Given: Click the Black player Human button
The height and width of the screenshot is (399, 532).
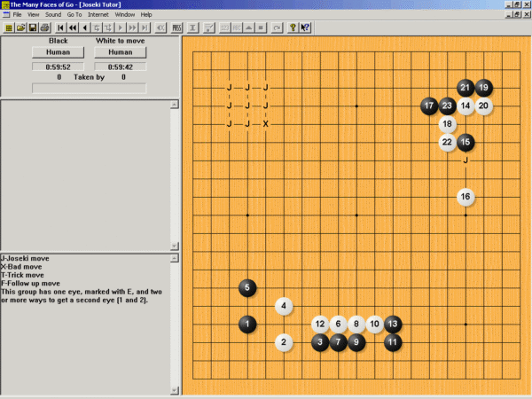Looking at the screenshot, I should point(58,52).
